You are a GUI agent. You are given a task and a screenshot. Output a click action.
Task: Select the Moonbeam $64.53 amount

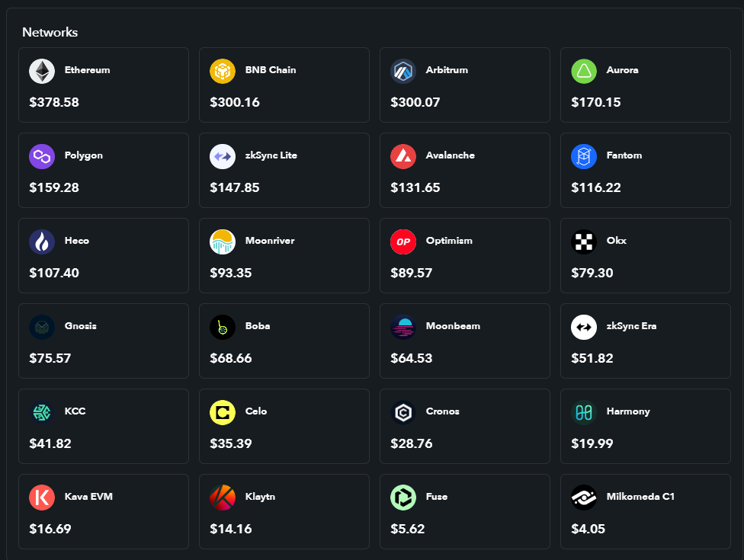click(412, 358)
